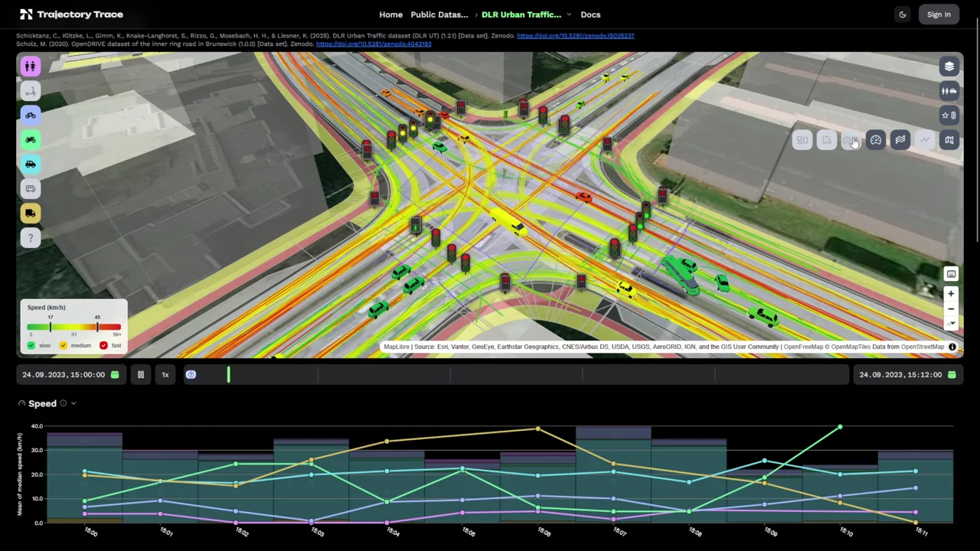Toggle the bus filter icon
The width and height of the screenshot is (980, 551).
tap(30, 189)
